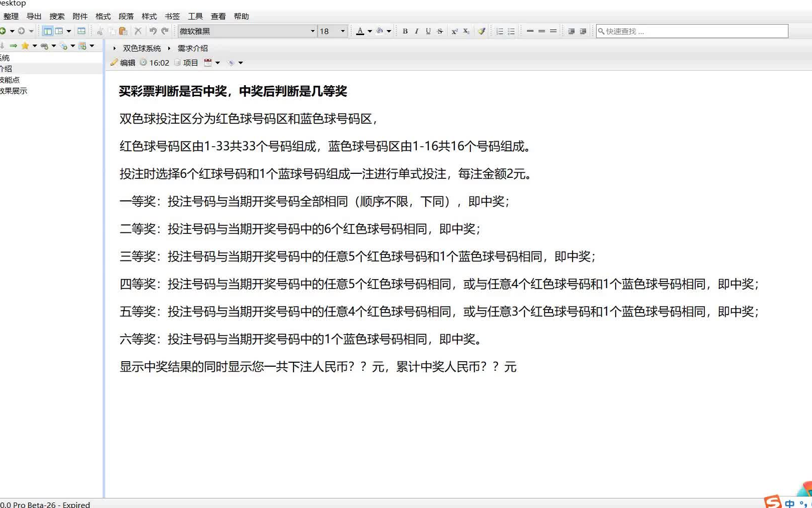Click the pencil 编辑 edit icon
This screenshot has height=508, width=812.
click(114, 63)
